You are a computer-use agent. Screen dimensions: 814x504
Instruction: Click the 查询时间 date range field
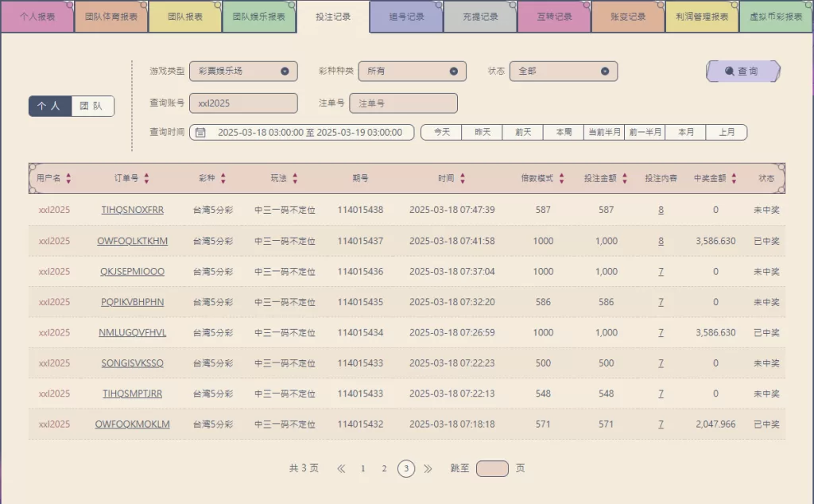pyautogui.click(x=301, y=132)
